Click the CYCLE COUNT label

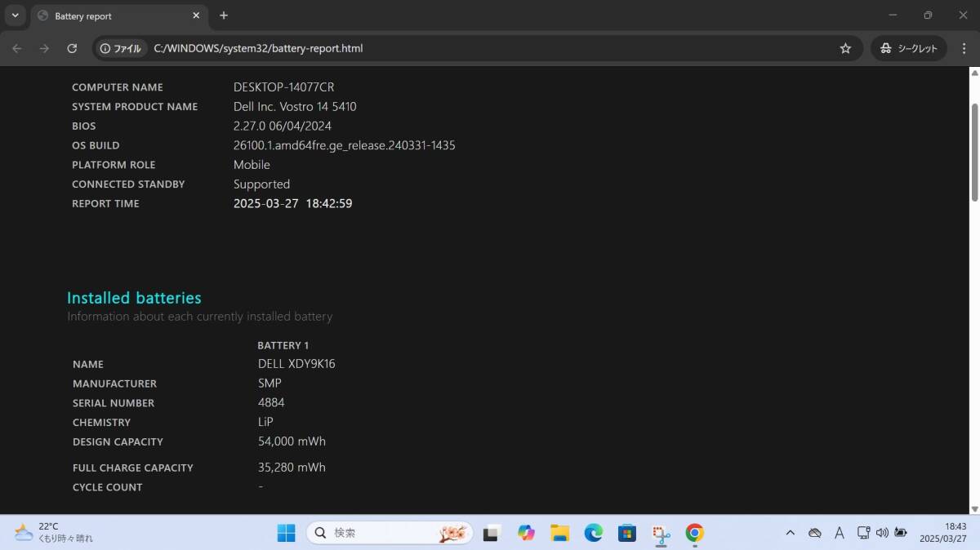click(107, 487)
